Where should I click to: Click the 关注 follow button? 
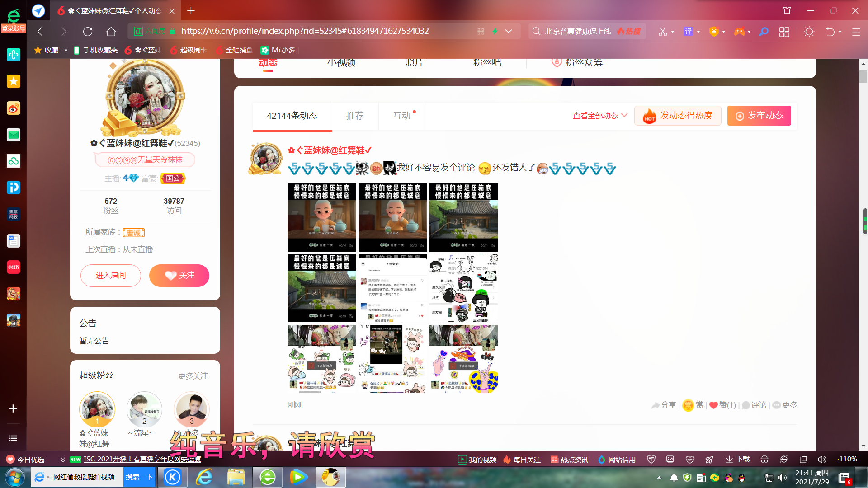tap(179, 276)
